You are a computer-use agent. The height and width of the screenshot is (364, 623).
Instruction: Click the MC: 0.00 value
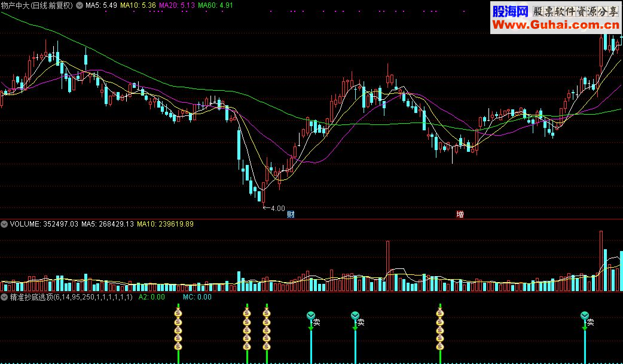click(x=197, y=297)
